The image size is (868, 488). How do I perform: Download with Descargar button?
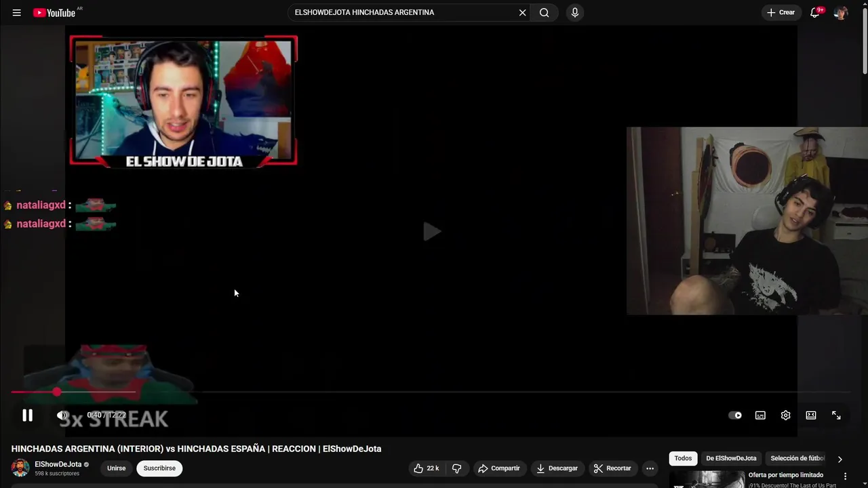click(557, 468)
